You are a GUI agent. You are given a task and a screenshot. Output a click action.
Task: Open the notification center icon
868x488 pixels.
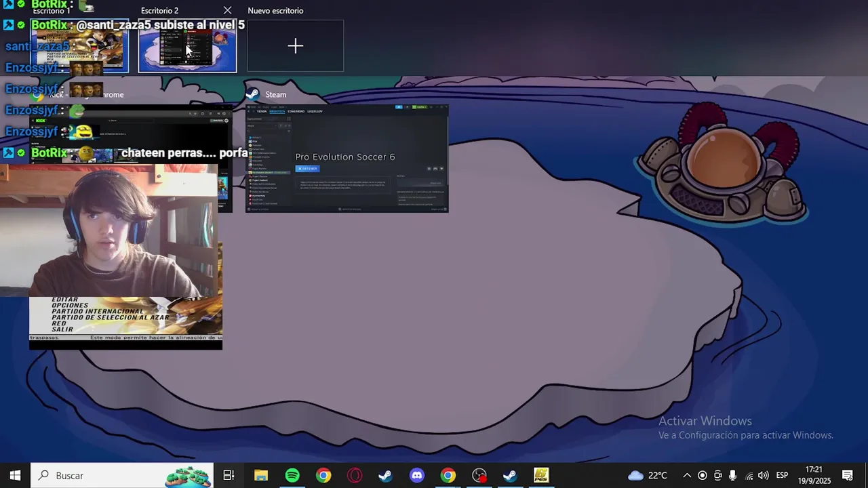pos(848,475)
